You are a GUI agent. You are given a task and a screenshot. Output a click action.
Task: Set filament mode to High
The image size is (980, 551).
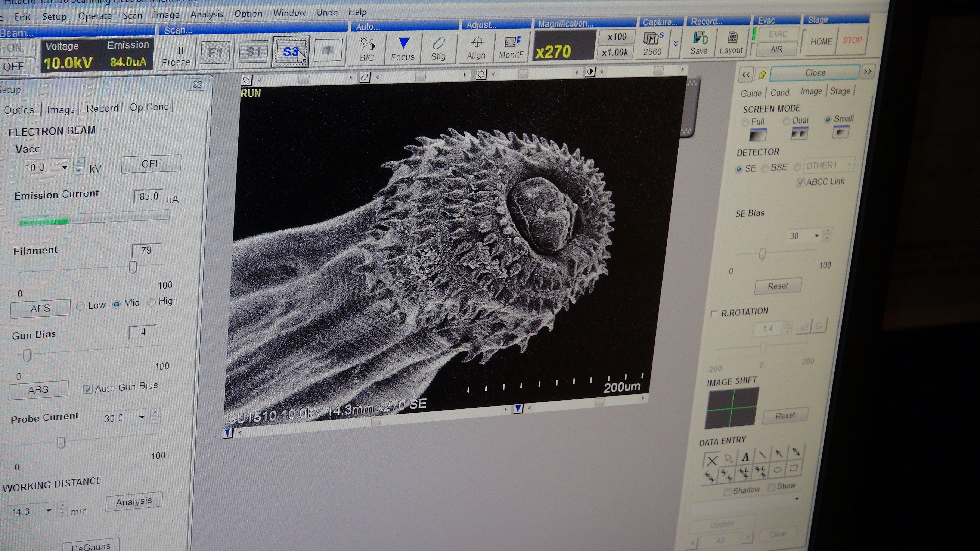(x=151, y=302)
